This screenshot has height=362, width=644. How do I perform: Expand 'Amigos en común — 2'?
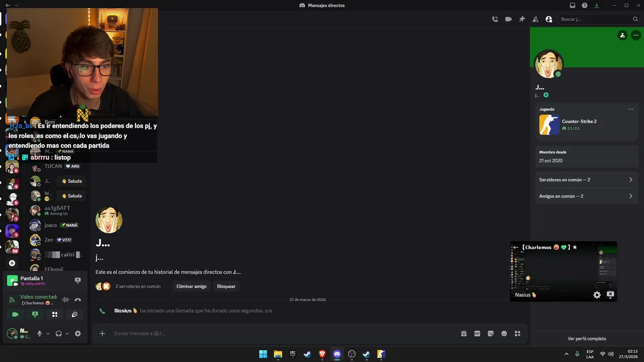coord(586,196)
